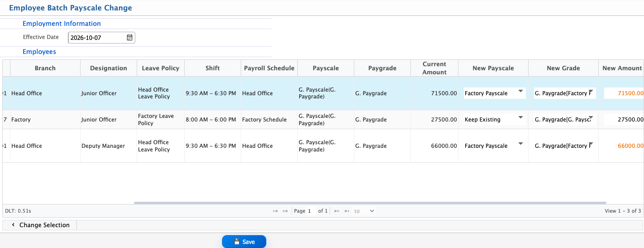Click the Employee Batch Payscale Change title
The height and width of the screenshot is (248, 644).
point(71,8)
